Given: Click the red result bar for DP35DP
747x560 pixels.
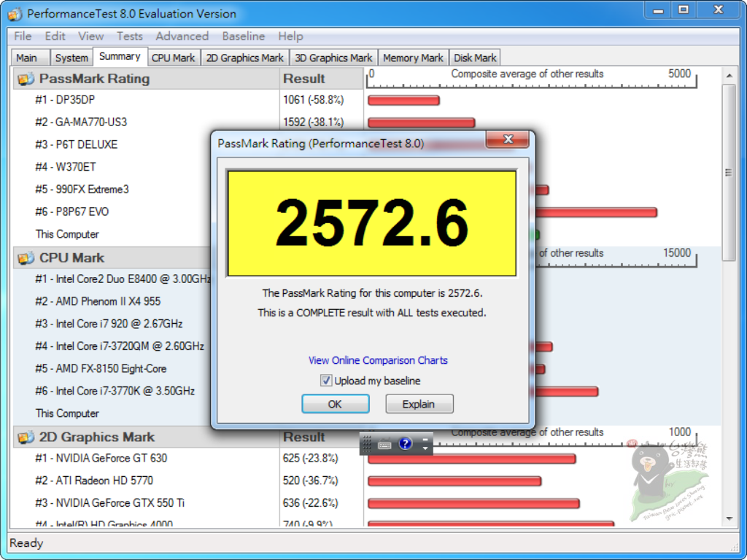Looking at the screenshot, I should pos(403,101).
